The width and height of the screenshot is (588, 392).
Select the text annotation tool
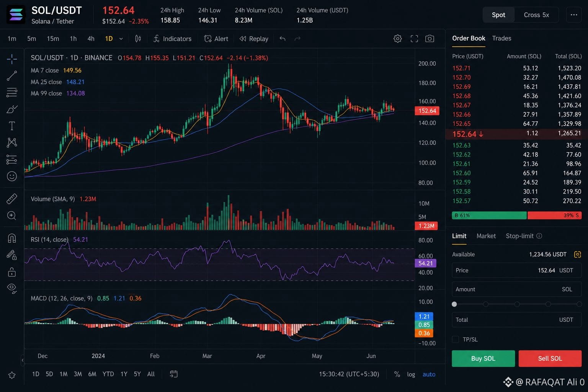[x=12, y=126]
